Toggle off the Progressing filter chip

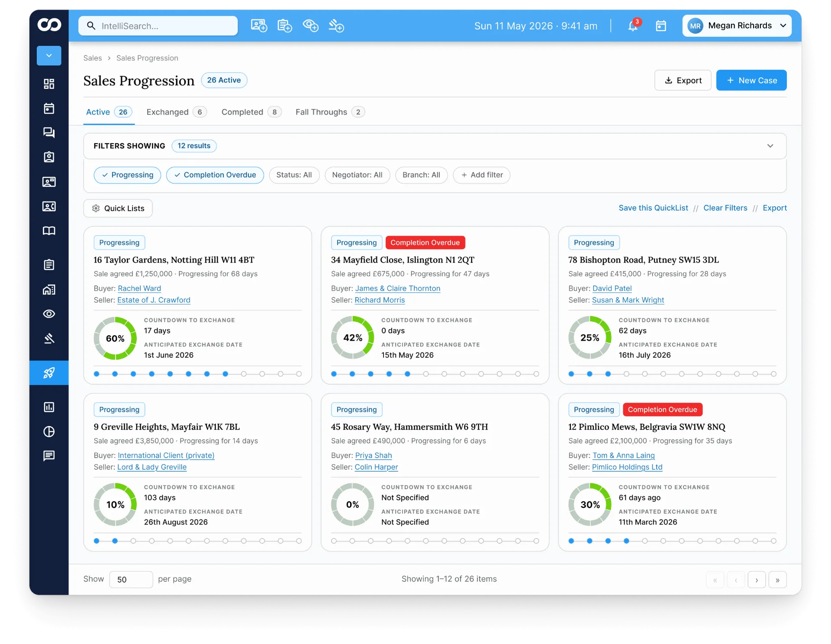tap(128, 175)
